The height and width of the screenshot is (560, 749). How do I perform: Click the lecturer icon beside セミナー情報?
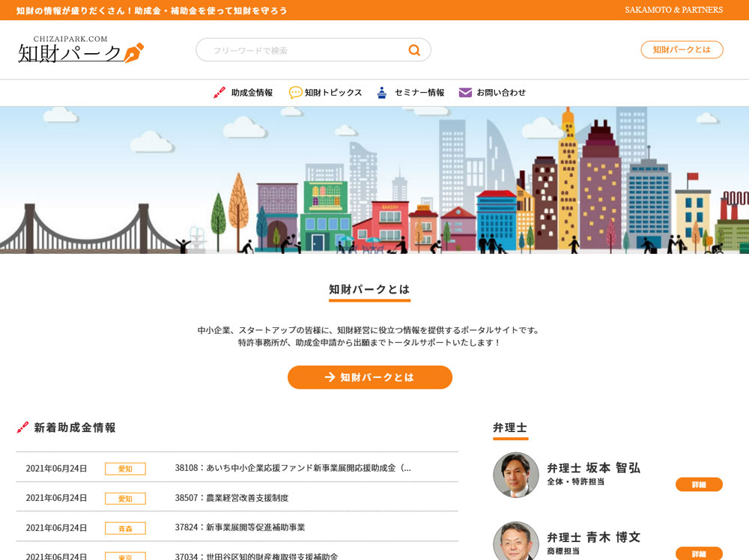382,93
